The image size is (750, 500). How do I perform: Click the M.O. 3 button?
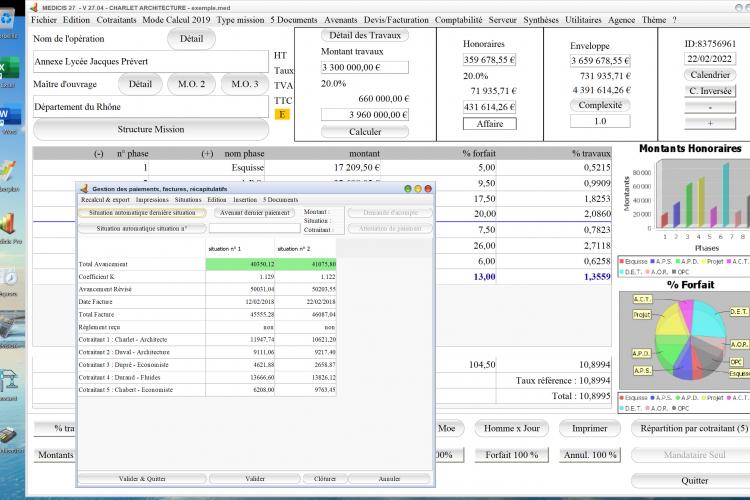pyautogui.click(x=245, y=84)
